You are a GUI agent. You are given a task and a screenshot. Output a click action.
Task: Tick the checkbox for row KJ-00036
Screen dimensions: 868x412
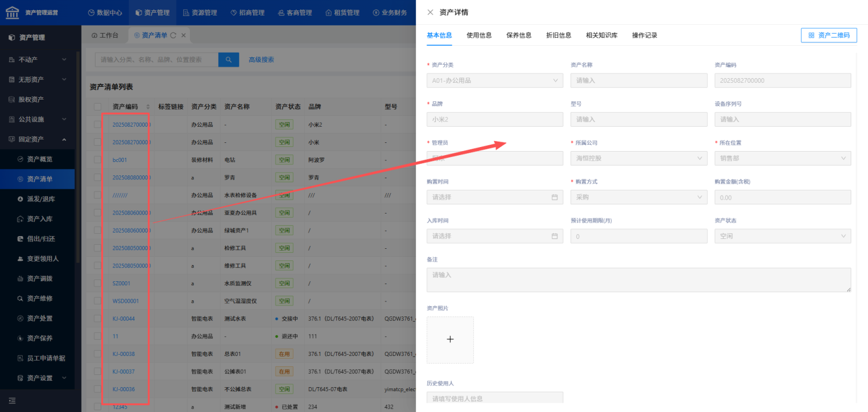(97, 389)
